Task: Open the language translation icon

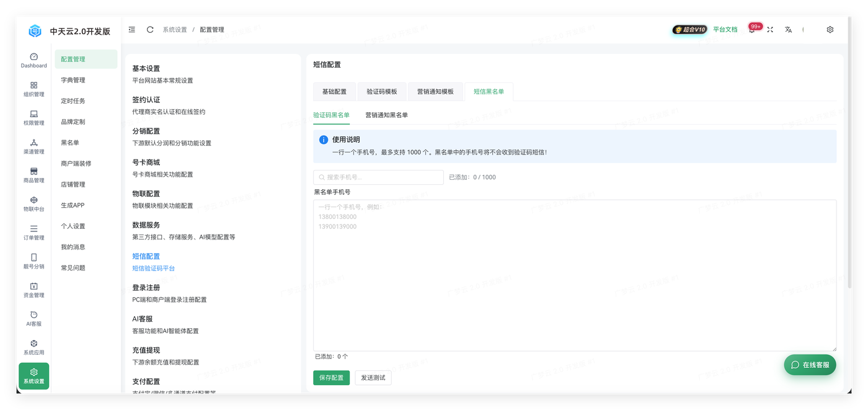Action: tap(788, 30)
